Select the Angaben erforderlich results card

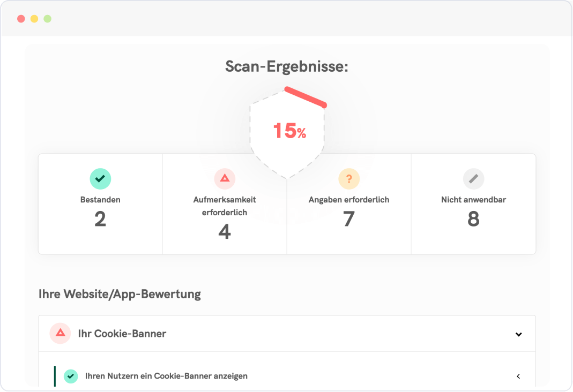coord(349,204)
